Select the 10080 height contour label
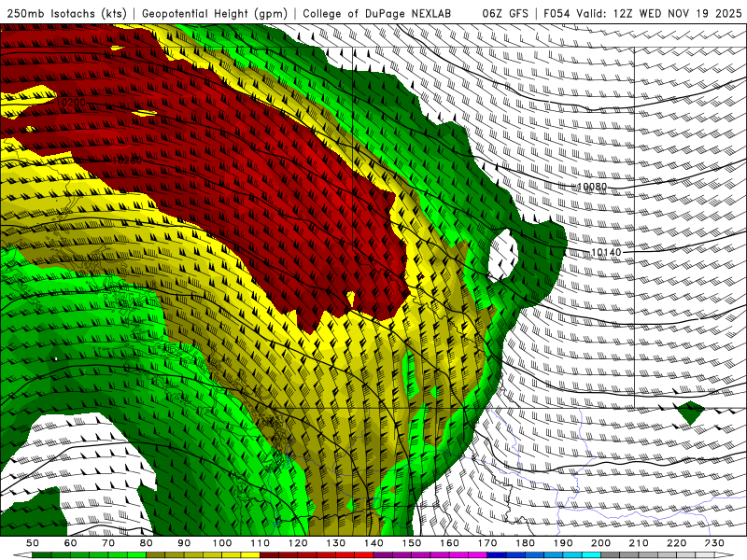The image size is (747, 560). 592,187
